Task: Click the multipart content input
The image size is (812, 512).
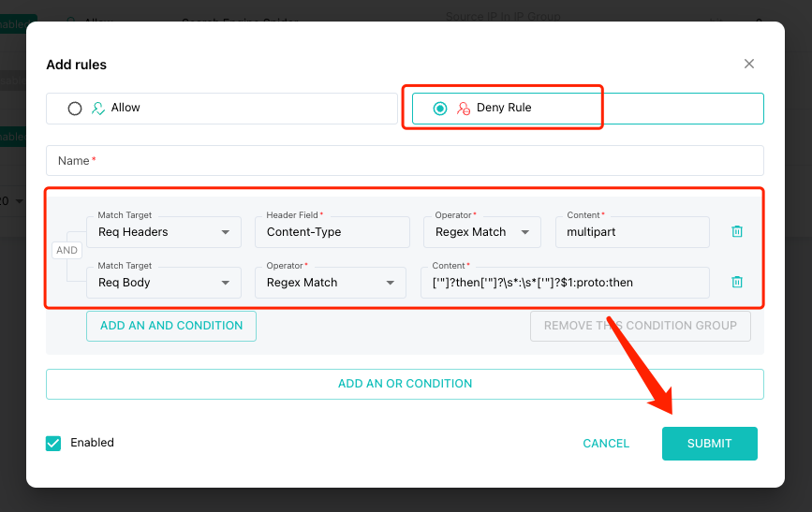Action: (632, 232)
